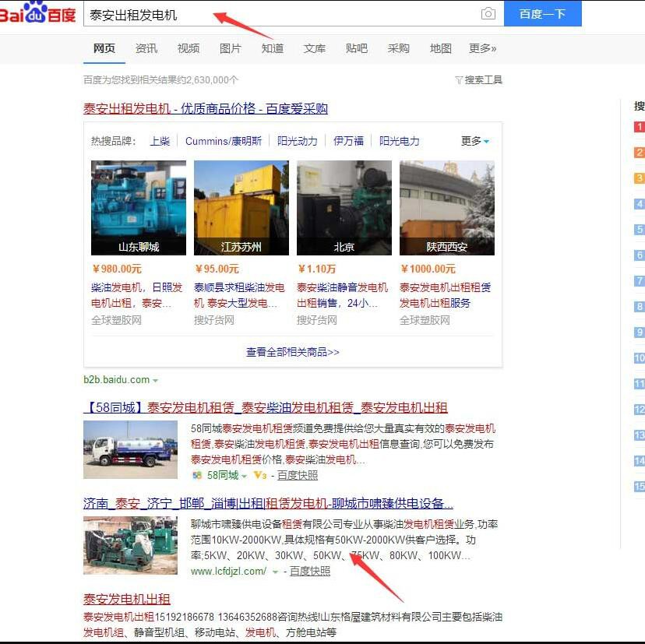Open 百度快照 for 58同城 result
The image size is (645, 644).
(x=298, y=475)
